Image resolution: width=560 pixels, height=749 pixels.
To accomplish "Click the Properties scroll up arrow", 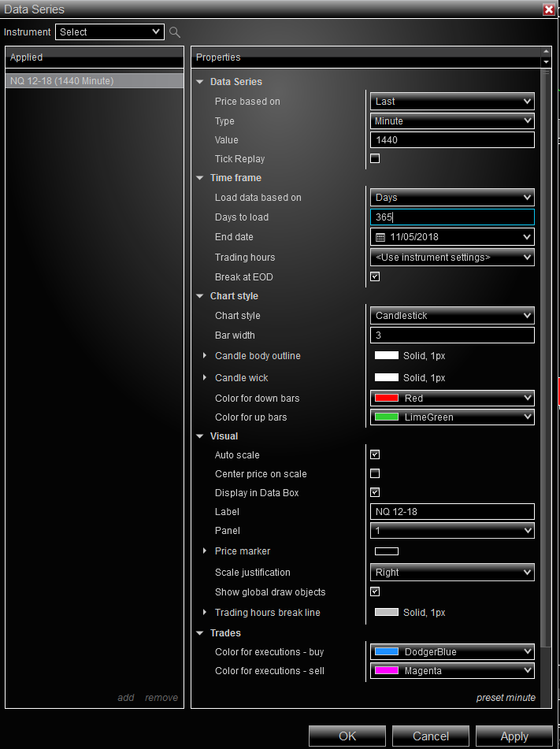I will (x=546, y=52).
